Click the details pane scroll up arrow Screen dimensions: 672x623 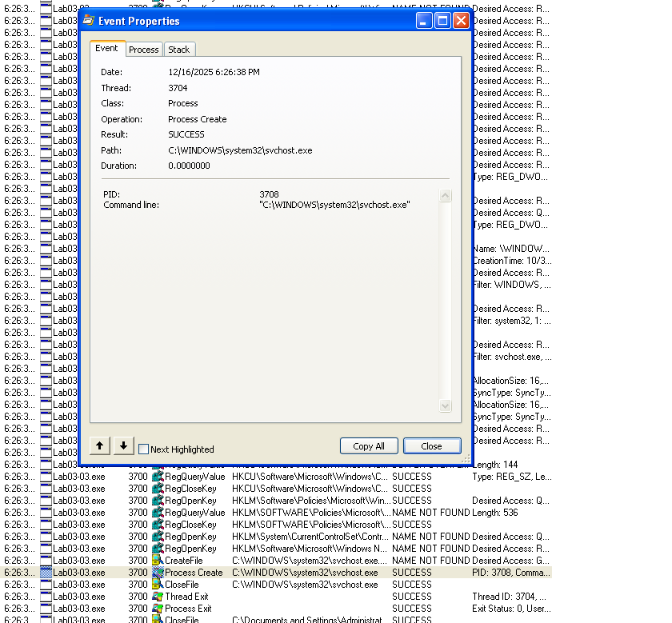point(446,196)
